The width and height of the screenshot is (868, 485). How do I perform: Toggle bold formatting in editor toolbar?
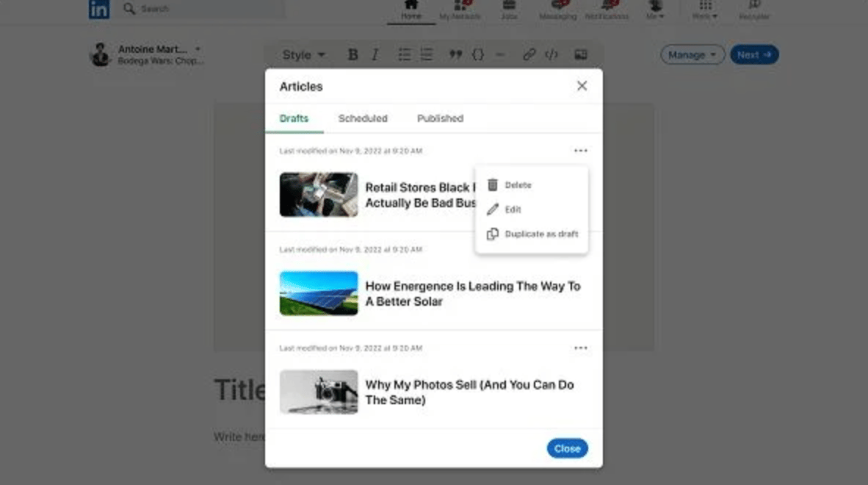tap(352, 54)
